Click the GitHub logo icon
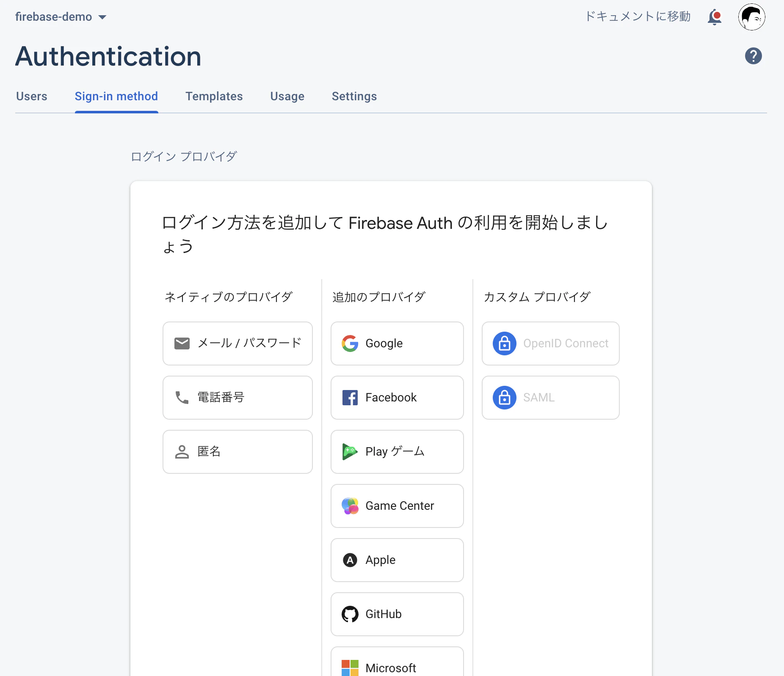 coord(350,614)
